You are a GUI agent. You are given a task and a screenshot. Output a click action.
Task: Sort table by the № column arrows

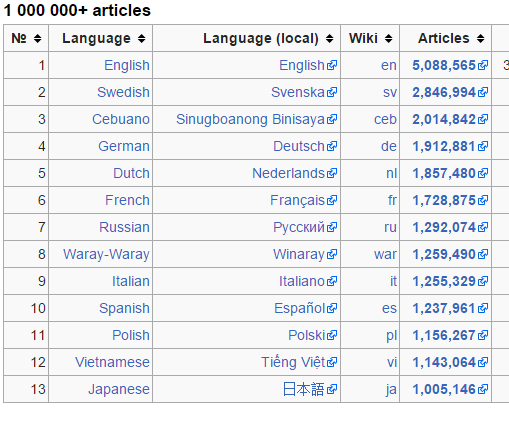click(37, 38)
